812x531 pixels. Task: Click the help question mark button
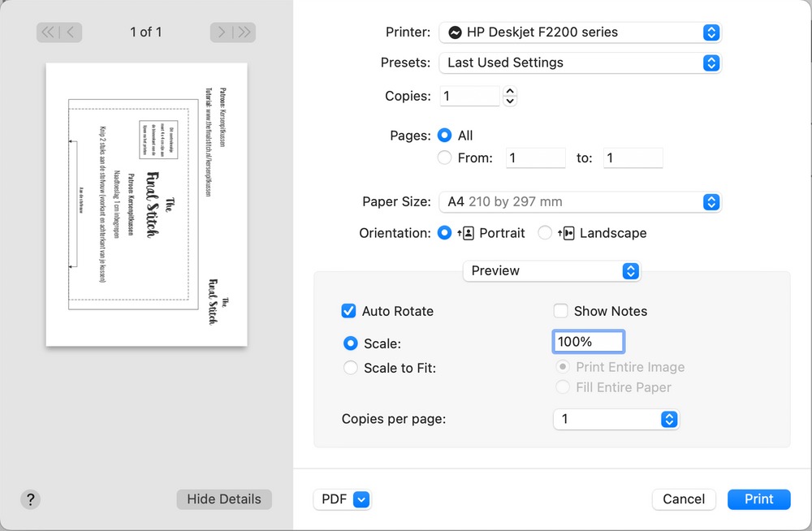coord(30,499)
